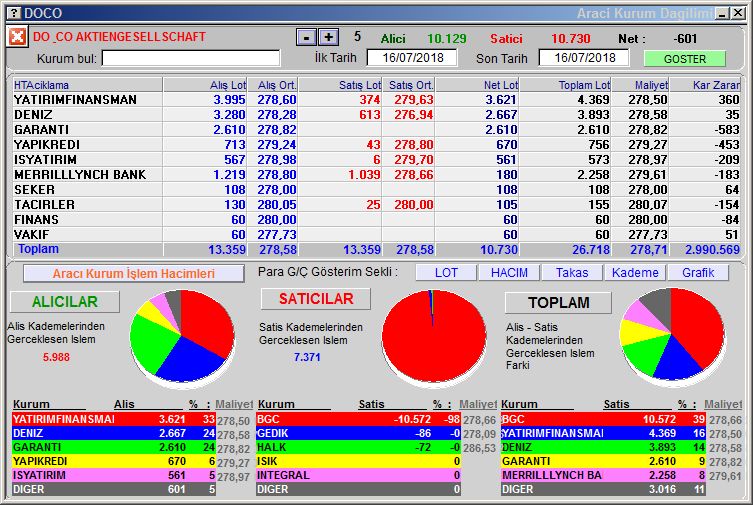Sort by Satış Lot column header
Viewport: 753px width, 505px height.
point(340,85)
